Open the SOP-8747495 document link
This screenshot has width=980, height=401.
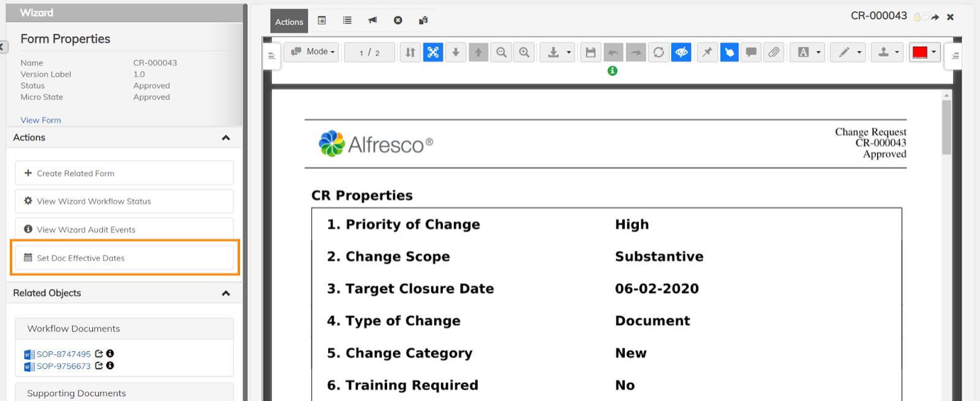point(64,354)
